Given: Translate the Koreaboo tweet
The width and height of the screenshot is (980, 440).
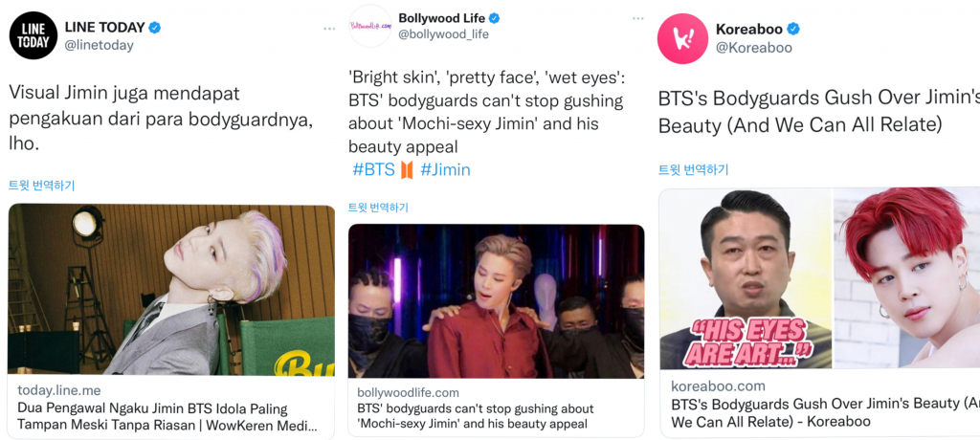Looking at the screenshot, I should tap(694, 170).
